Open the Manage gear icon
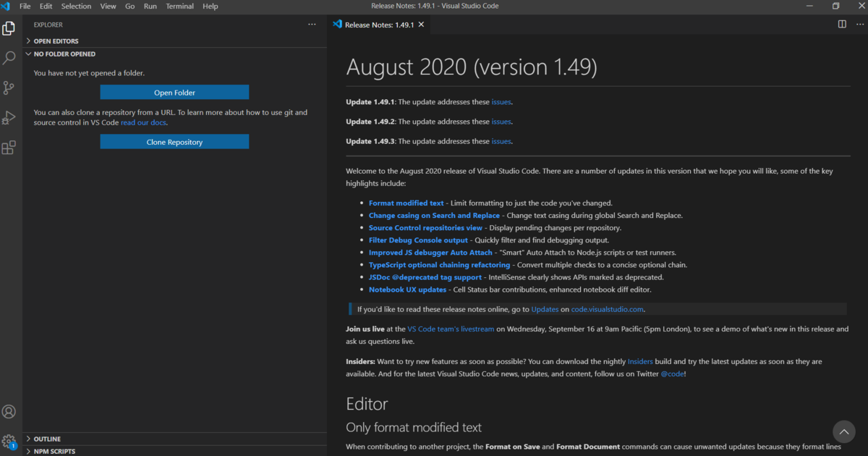 (x=9, y=441)
